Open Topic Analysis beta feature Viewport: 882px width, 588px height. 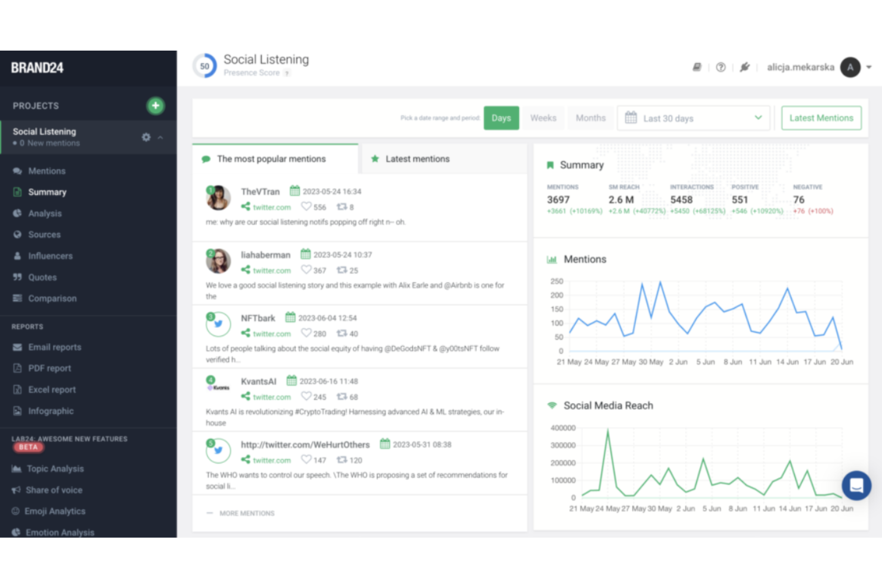[x=55, y=469]
